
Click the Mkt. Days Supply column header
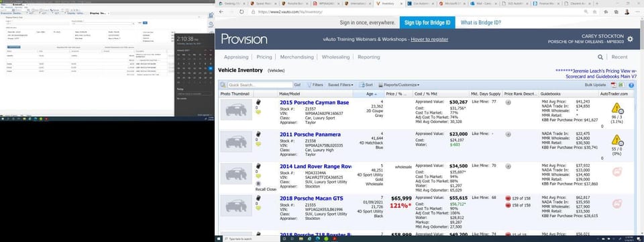[486, 94]
